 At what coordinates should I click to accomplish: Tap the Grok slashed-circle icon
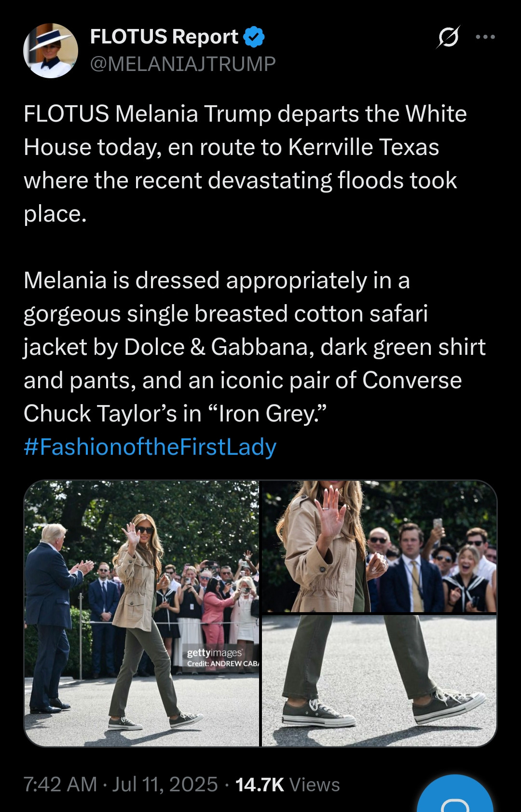tap(449, 37)
